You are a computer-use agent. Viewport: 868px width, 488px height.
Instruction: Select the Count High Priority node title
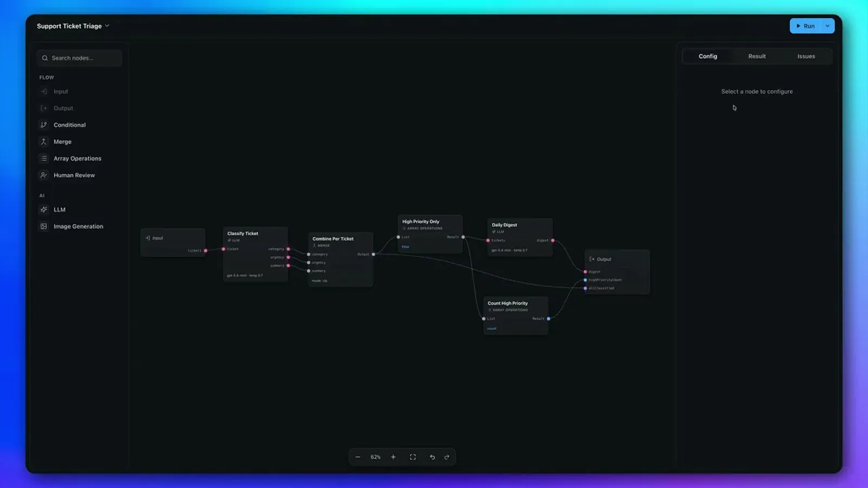coord(508,304)
